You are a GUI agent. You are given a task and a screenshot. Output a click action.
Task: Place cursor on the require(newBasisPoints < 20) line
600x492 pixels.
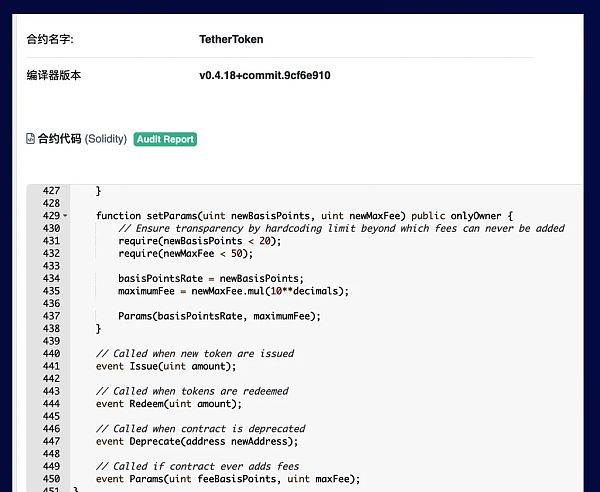tap(199, 241)
